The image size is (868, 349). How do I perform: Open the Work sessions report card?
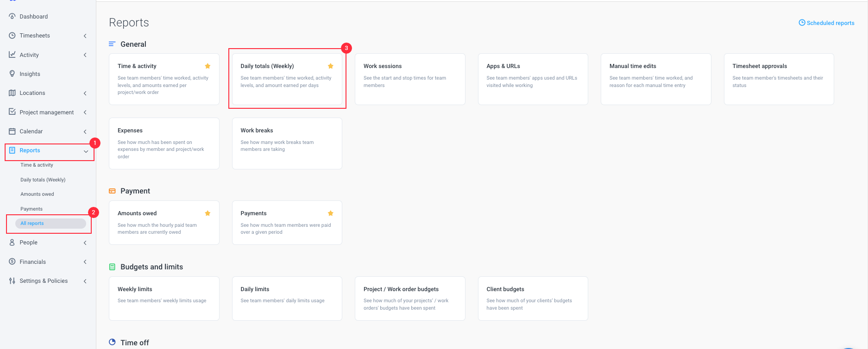410,79
